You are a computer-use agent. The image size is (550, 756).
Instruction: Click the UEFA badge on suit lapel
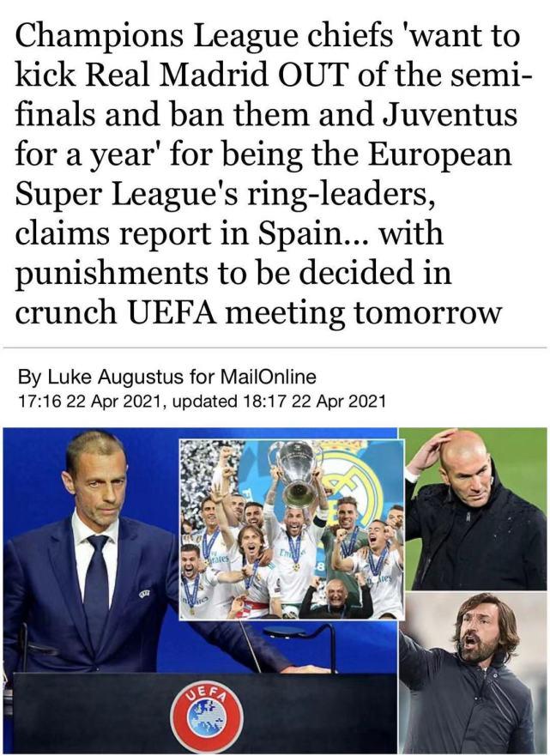click(x=143, y=595)
